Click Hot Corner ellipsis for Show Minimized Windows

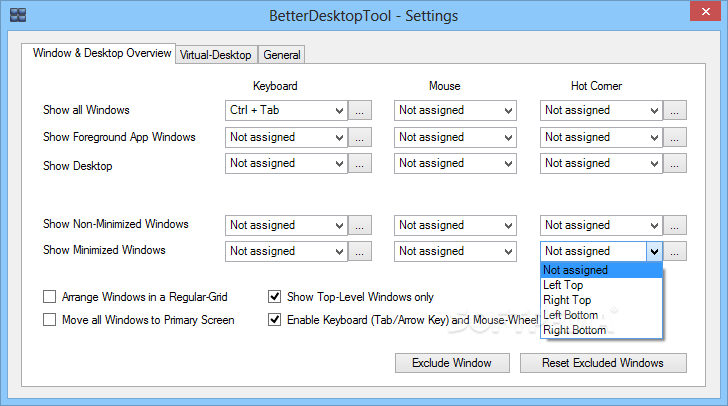pyautogui.click(x=675, y=251)
